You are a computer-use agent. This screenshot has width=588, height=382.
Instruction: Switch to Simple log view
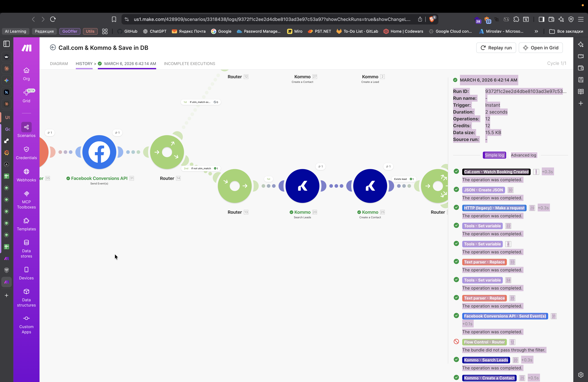click(494, 155)
